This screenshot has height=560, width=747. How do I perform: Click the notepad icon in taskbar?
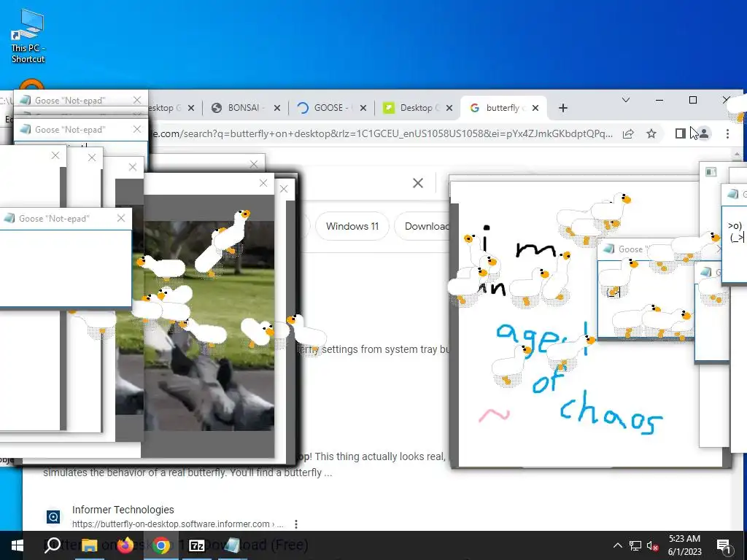[232, 545]
